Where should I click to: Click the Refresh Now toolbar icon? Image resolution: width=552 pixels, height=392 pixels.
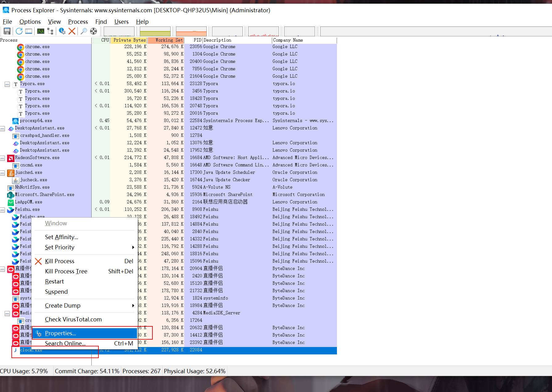tap(19, 31)
